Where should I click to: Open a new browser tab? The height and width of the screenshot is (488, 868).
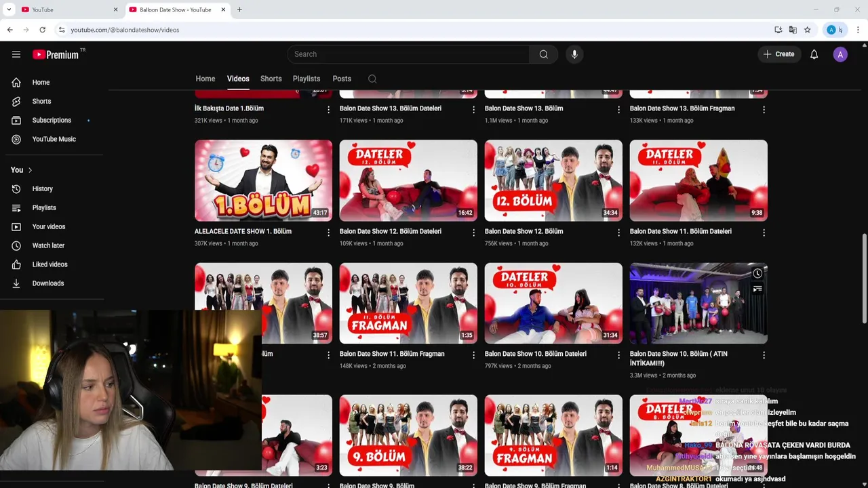[239, 9]
